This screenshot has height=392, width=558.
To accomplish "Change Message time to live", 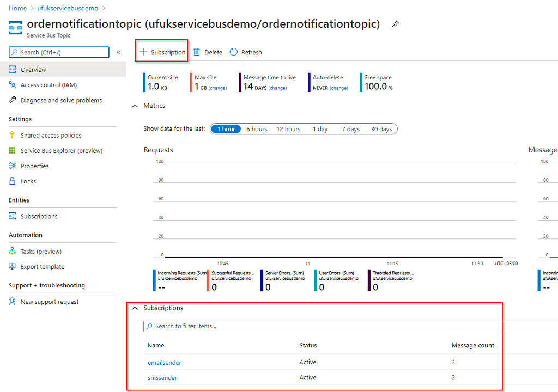I will point(277,88).
